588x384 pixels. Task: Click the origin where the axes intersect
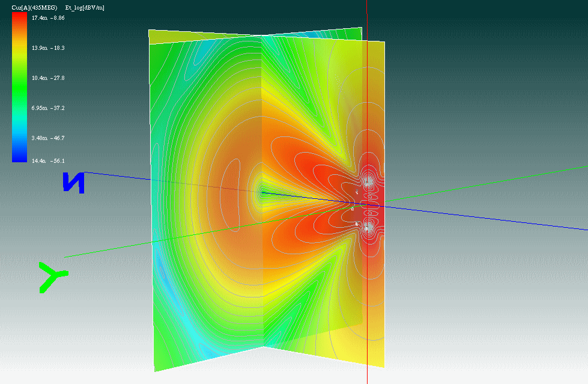(x=367, y=204)
